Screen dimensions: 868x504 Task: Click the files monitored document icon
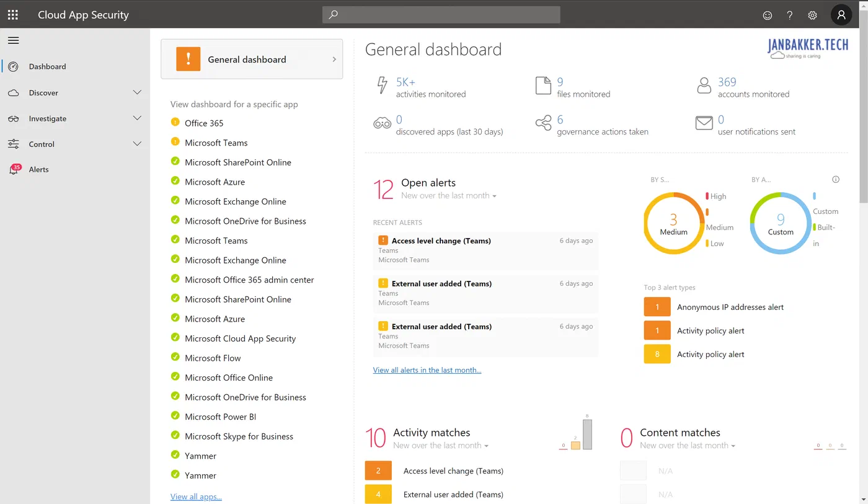pyautogui.click(x=543, y=86)
